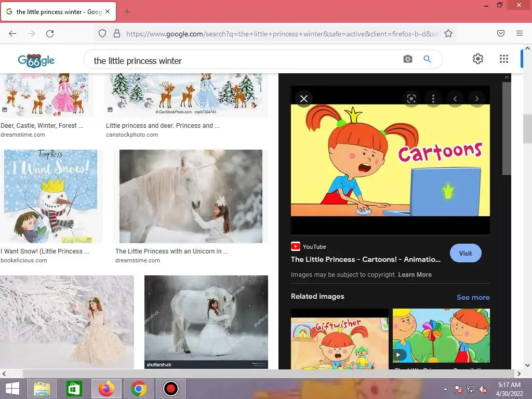Screen dimensions: 532x399
Task: Select the little princess winter tab
Action: (58, 11)
